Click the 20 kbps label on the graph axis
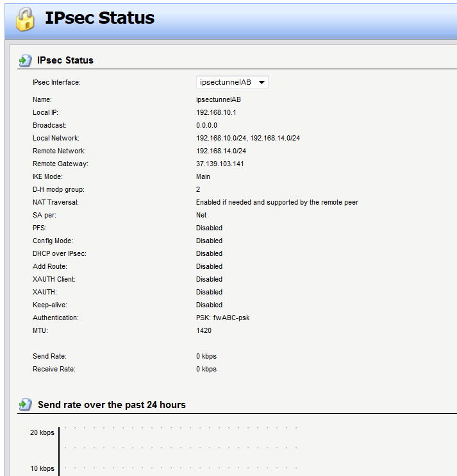This screenshot has width=457, height=476. (42, 433)
